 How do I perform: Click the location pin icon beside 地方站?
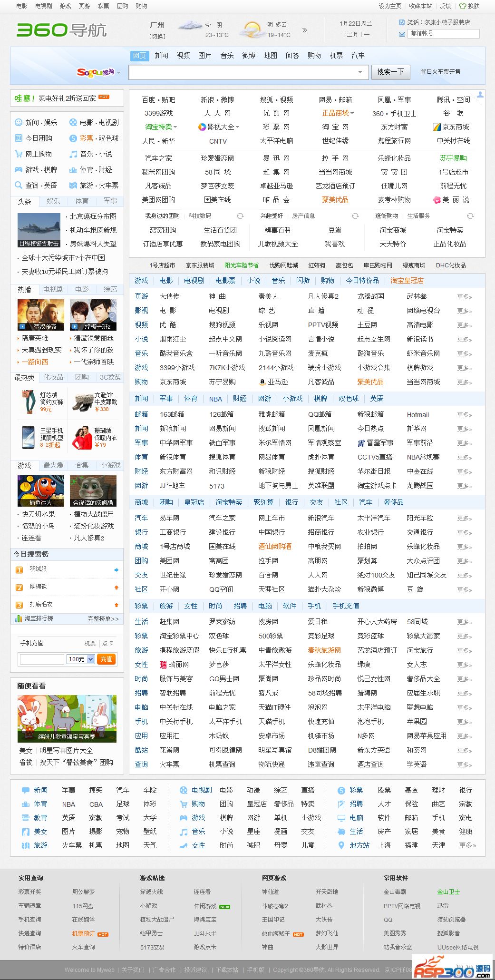(341, 845)
